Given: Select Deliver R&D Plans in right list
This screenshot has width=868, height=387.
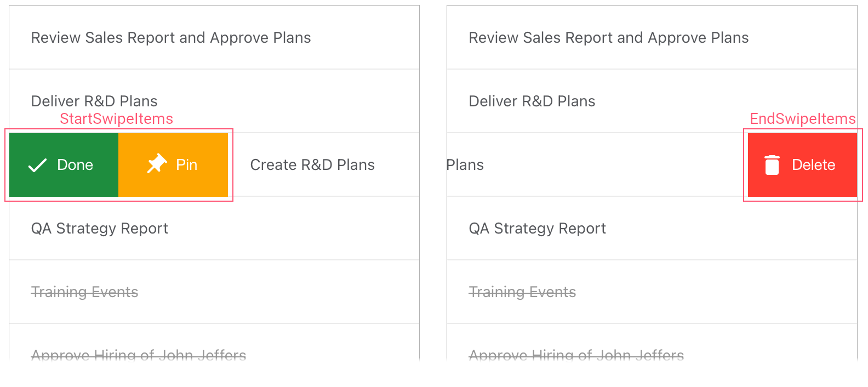Looking at the screenshot, I should pos(532,101).
